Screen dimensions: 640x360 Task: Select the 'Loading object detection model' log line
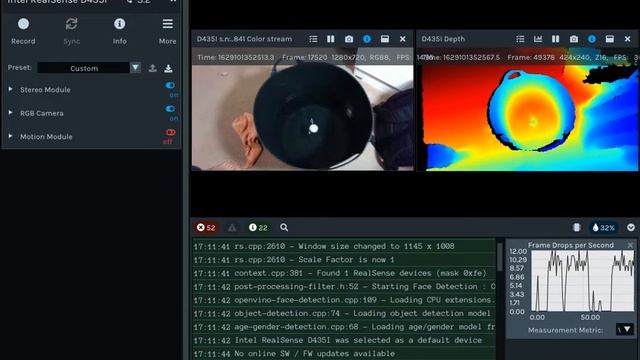point(344,313)
